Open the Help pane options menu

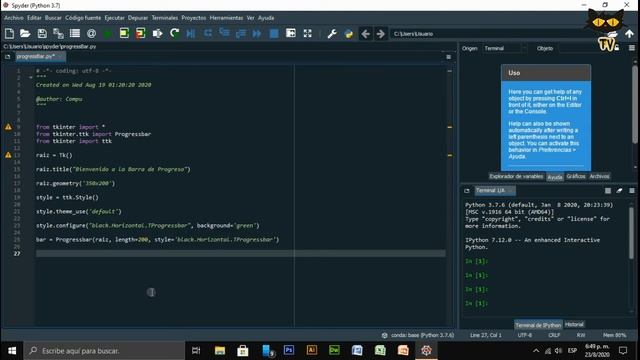pyautogui.click(x=632, y=48)
